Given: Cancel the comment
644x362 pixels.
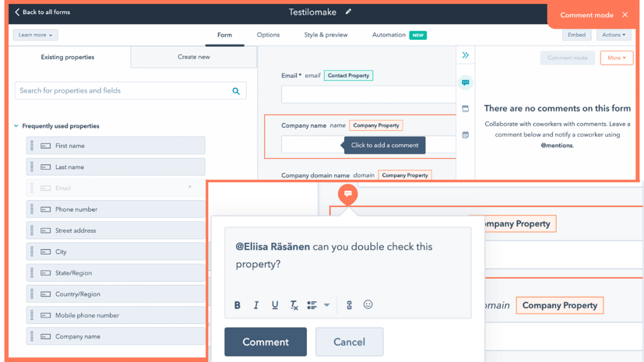Looking at the screenshot, I should coord(349,342).
